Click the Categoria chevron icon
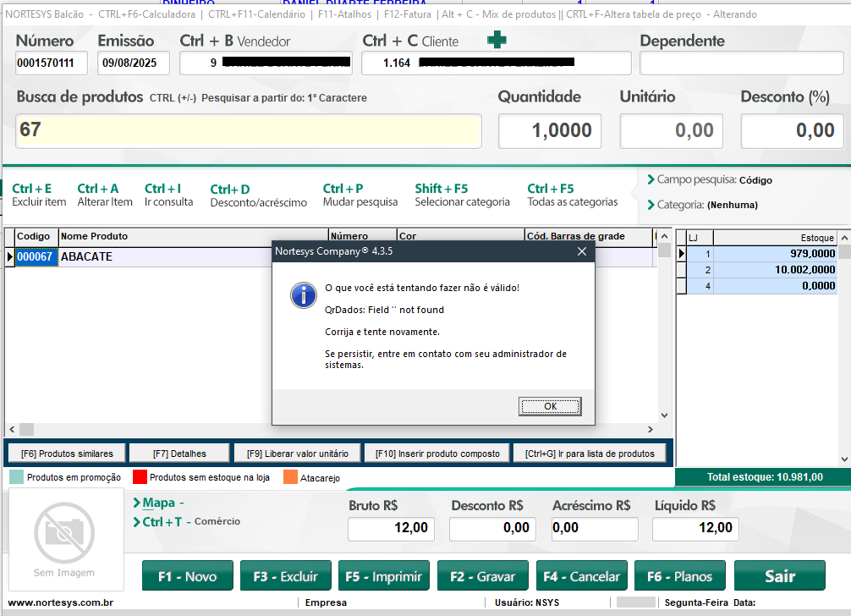This screenshot has width=851, height=616. pos(651,204)
